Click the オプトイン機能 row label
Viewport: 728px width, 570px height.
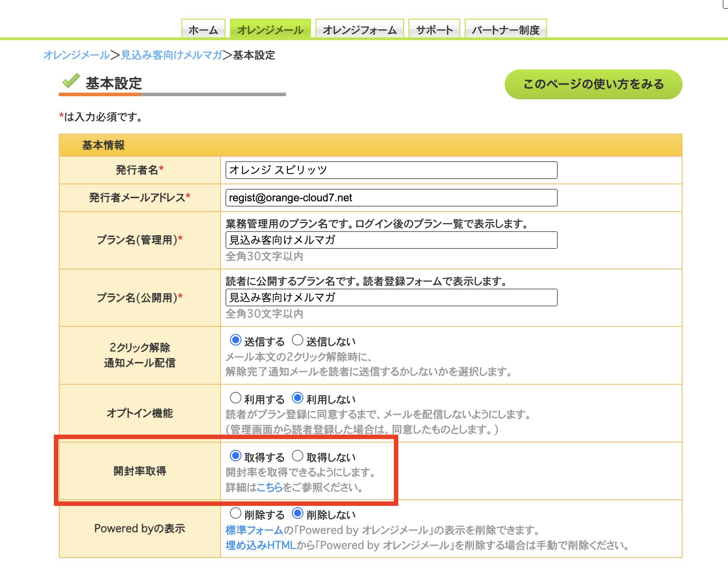pyautogui.click(x=140, y=413)
